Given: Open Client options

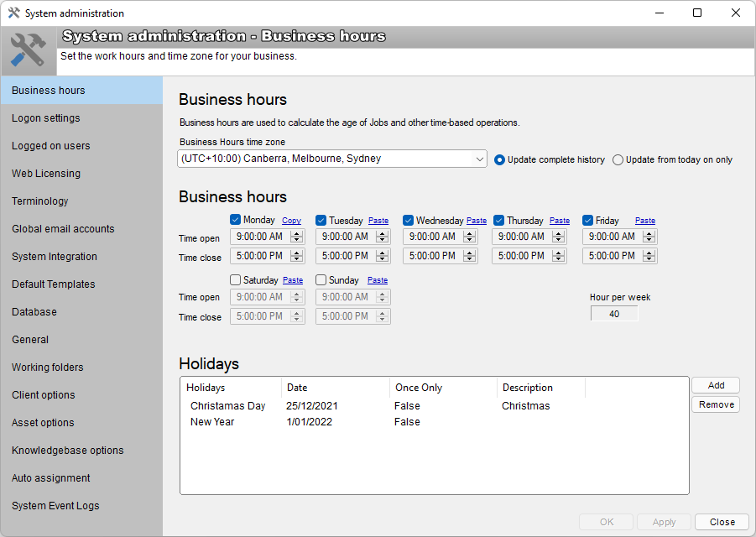Looking at the screenshot, I should (81, 395).
